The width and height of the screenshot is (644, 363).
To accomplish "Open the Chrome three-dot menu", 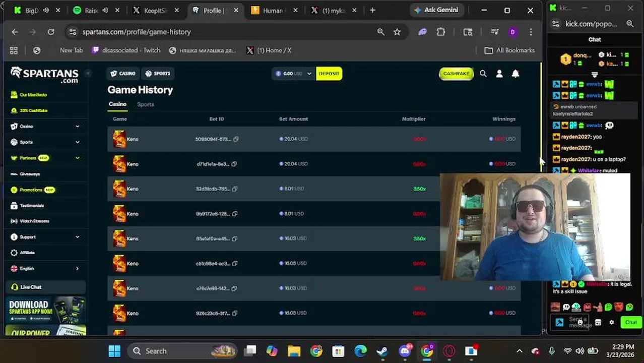I will (x=531, y=32).
